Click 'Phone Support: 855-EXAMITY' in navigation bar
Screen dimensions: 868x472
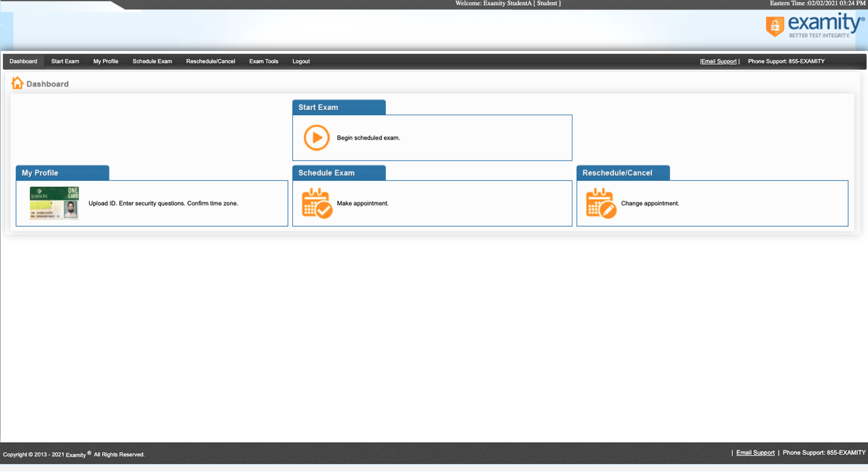(x=786, y=62)
